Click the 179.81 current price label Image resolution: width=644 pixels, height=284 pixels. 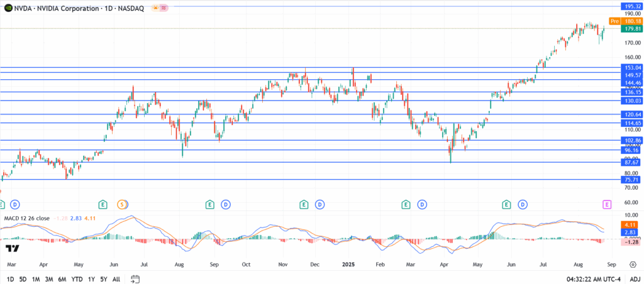click(631, 29)
